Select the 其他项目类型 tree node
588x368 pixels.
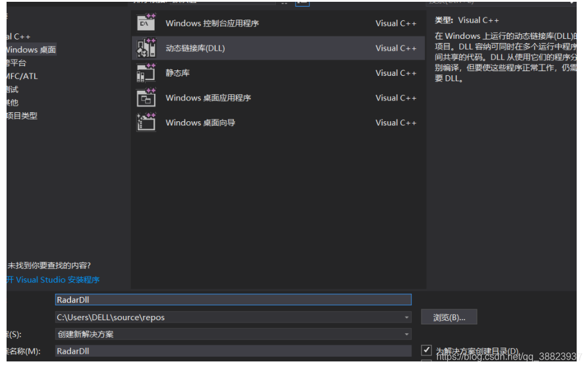tap(21, 115)
